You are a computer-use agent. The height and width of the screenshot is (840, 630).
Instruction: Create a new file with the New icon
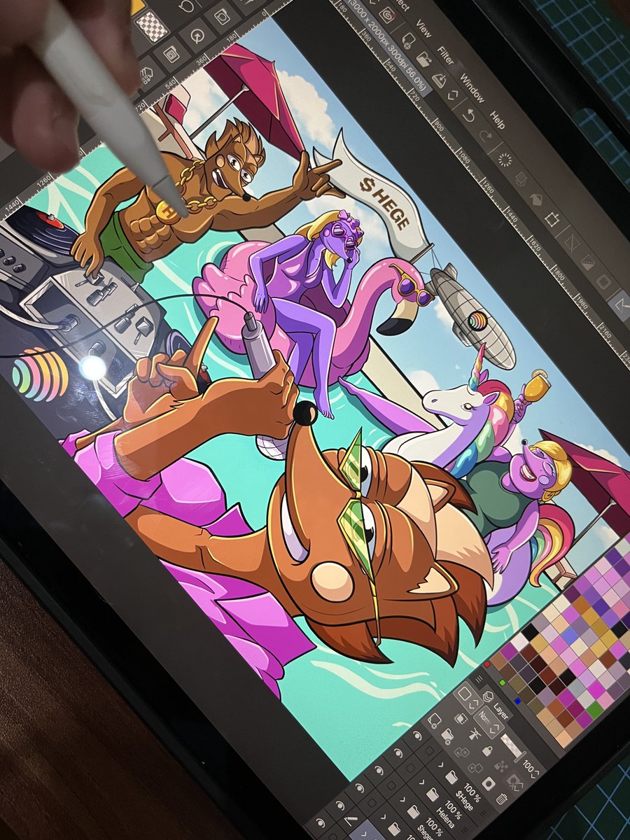[408, 41]
